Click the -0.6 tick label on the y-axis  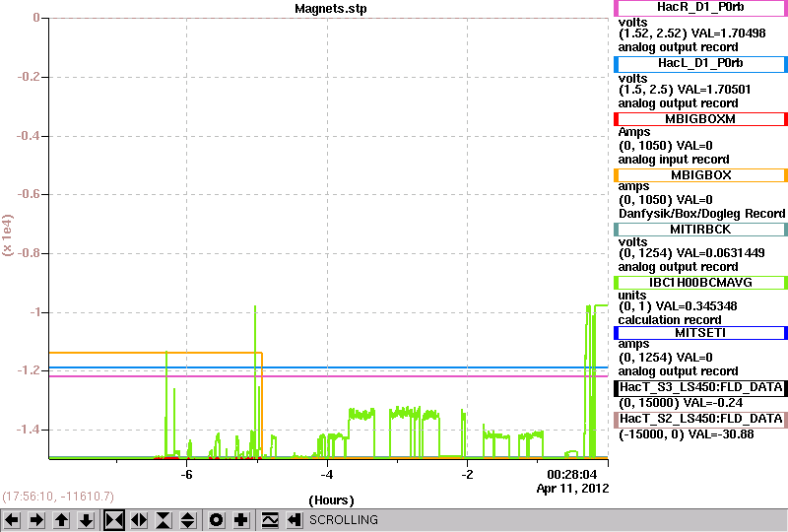click(28, 194)
